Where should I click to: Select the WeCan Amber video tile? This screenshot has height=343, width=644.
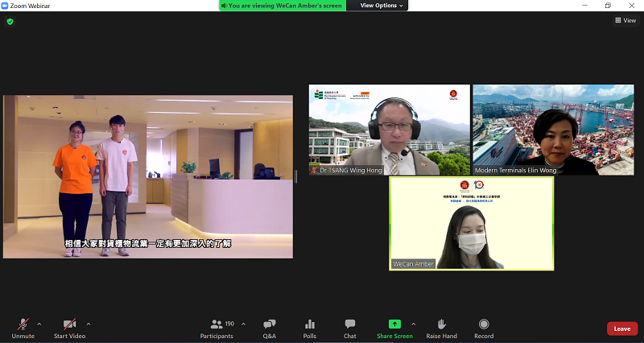pos(471,223)
